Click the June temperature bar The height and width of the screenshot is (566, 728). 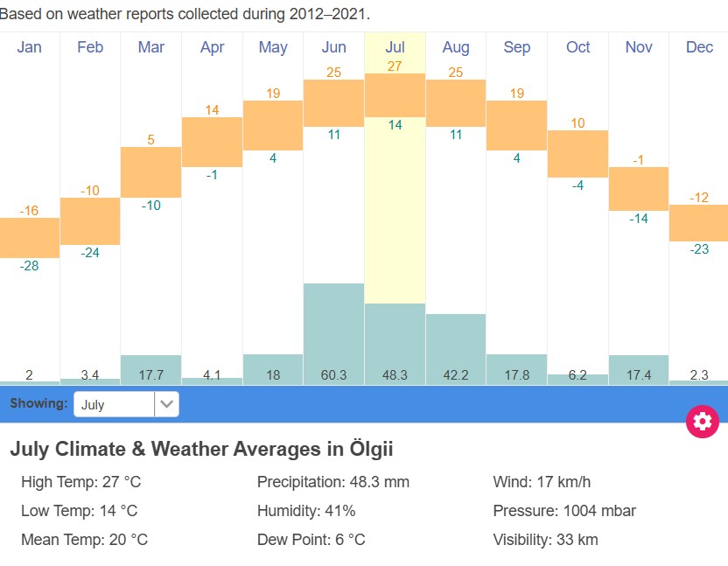pos(333,101)
